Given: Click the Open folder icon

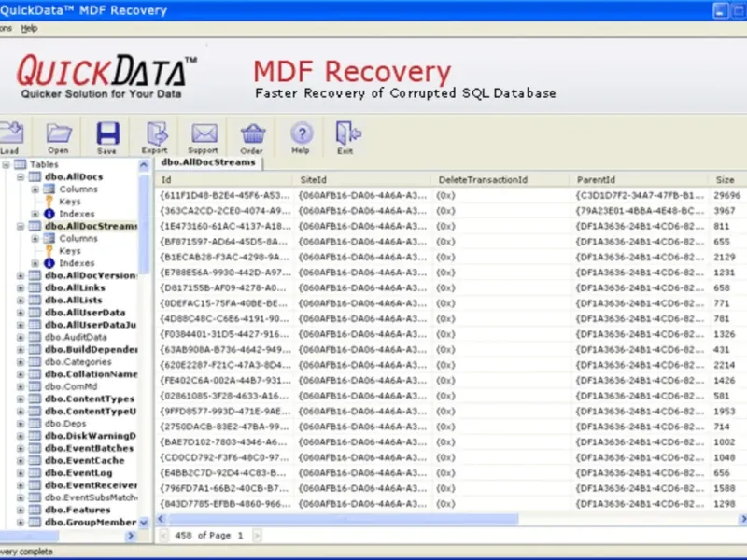Looking at the screenshot, I should [x=59, y=133].
